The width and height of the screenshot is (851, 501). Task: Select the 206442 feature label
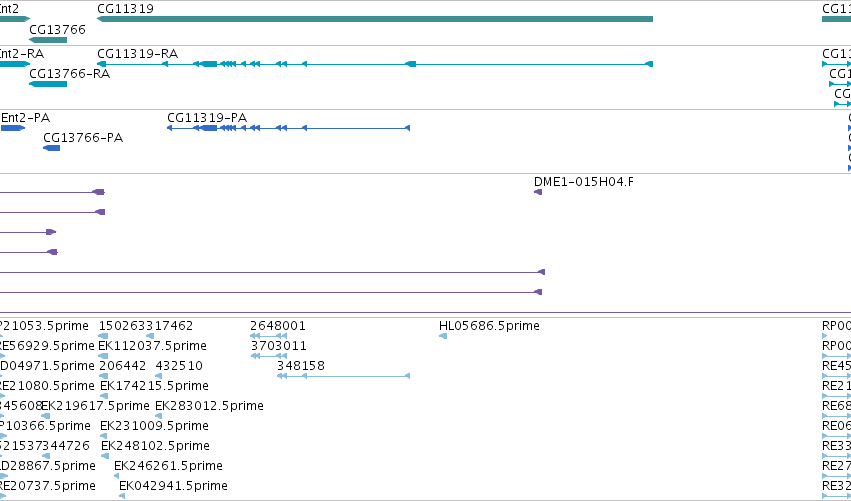pyautogui.click(x=123, y=366)
